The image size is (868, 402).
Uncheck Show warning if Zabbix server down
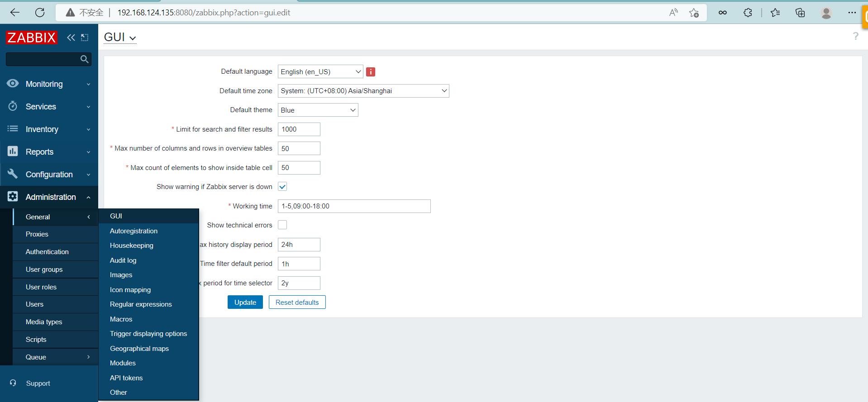pyautogui.click(x=282, y=187)
